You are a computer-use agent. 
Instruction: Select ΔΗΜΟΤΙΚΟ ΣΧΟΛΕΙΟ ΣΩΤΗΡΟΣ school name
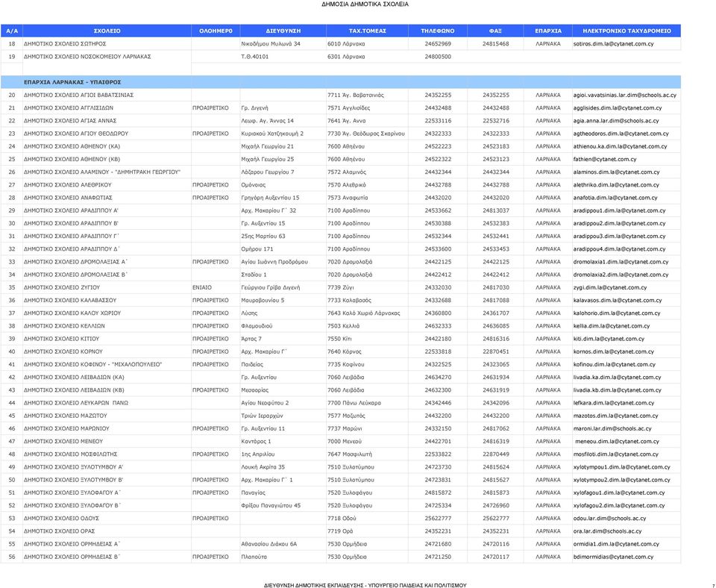[65, 44]
